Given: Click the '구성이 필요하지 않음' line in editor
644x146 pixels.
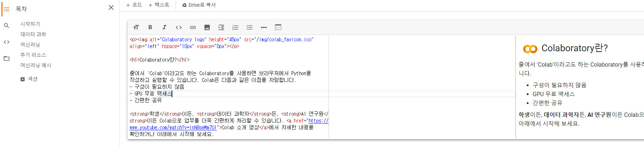Looking at the screenshot, I should pyautogui.click(x=157, y=87).
